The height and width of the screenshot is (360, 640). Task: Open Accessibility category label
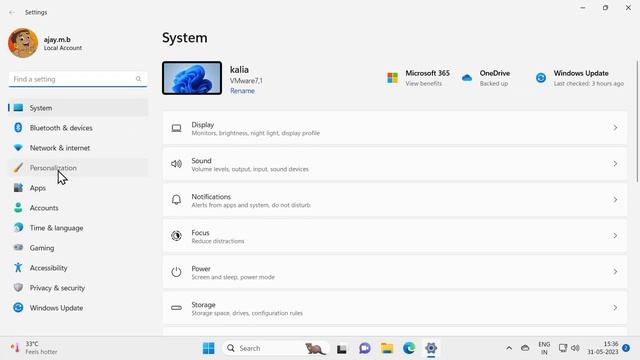(x=49, y=268)
